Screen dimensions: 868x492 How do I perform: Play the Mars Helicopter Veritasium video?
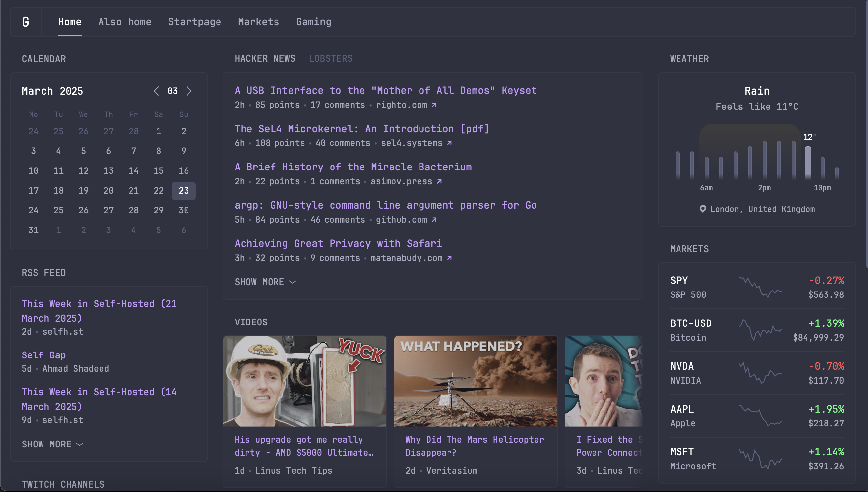click(x=476, y=381)
